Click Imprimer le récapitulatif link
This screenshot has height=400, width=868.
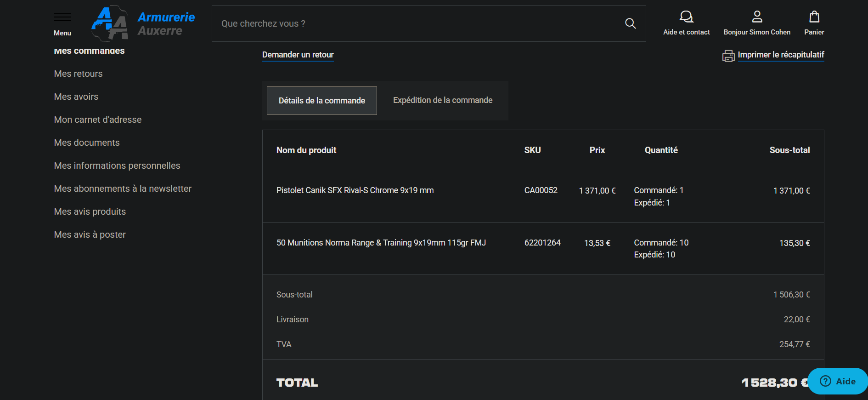click(x=781, y=55)
